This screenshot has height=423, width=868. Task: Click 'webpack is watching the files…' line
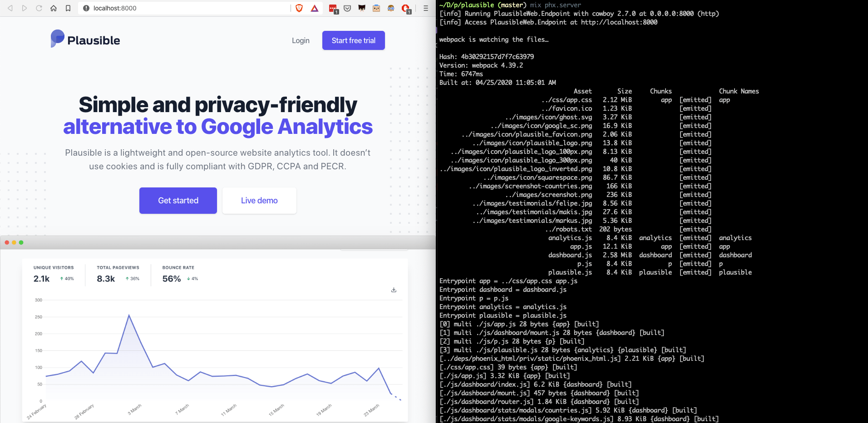(494, 39)
